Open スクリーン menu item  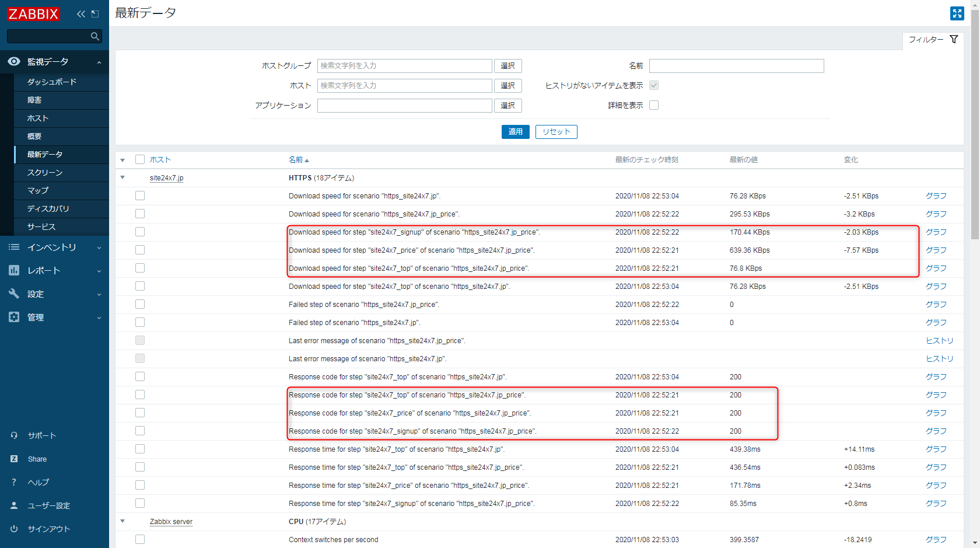pyautogui.click(x=61, y=173)
